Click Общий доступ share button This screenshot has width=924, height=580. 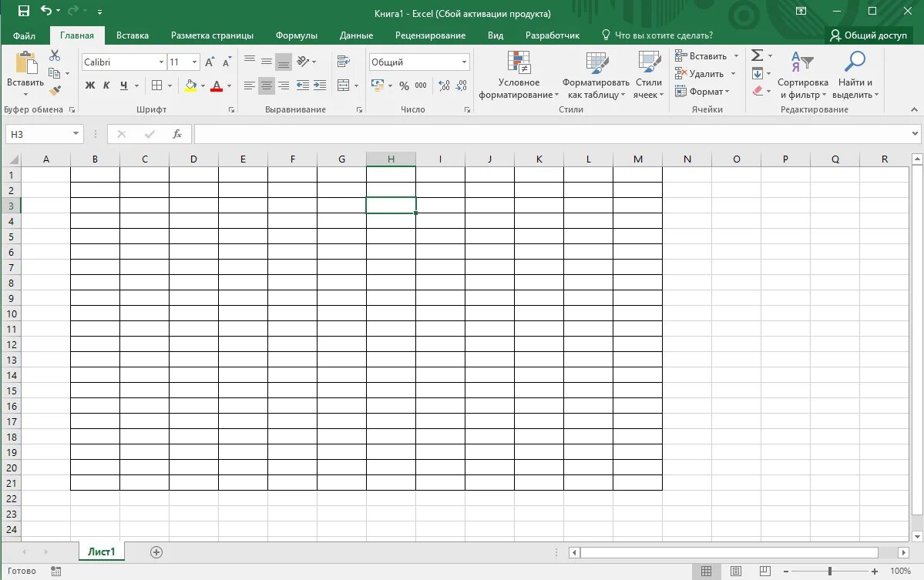[869, 35]
